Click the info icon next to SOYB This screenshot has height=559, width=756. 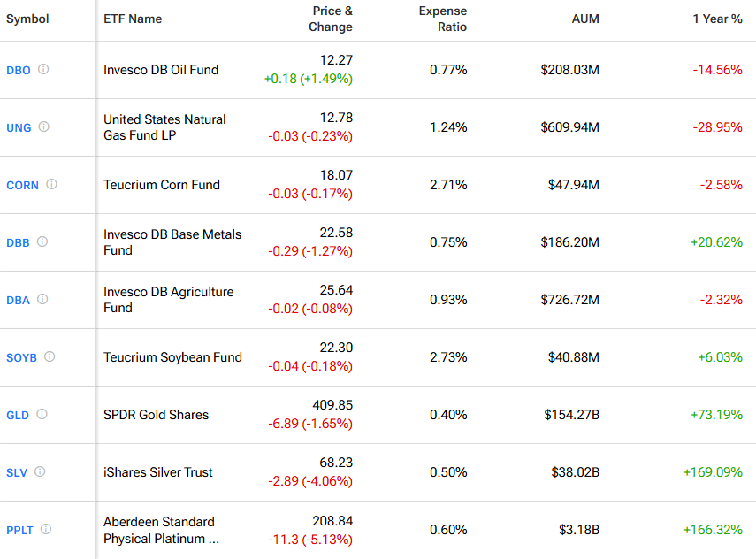[50, 356]
